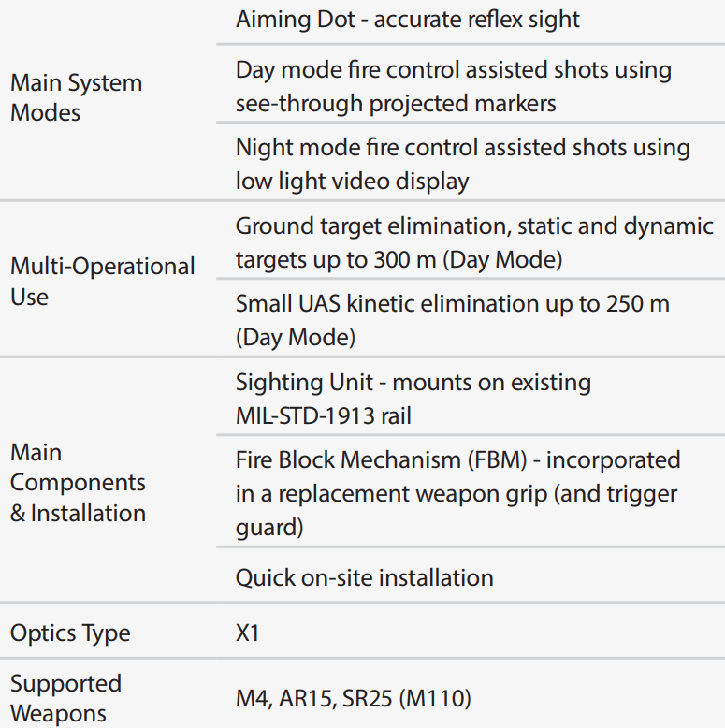Viewport: 725px width, 728px height.
Task: Click 'Ground target elimination' specification cell
Action: [474, 242]
